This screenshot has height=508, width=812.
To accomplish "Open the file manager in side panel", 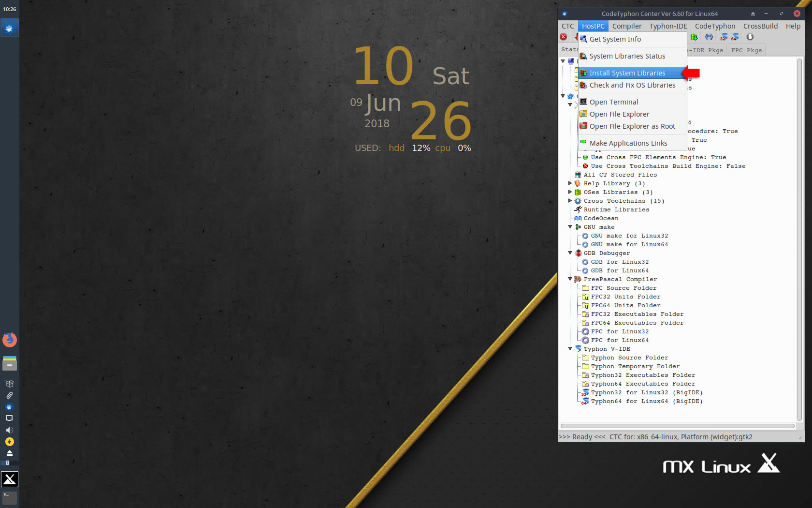I will [9, 363].
